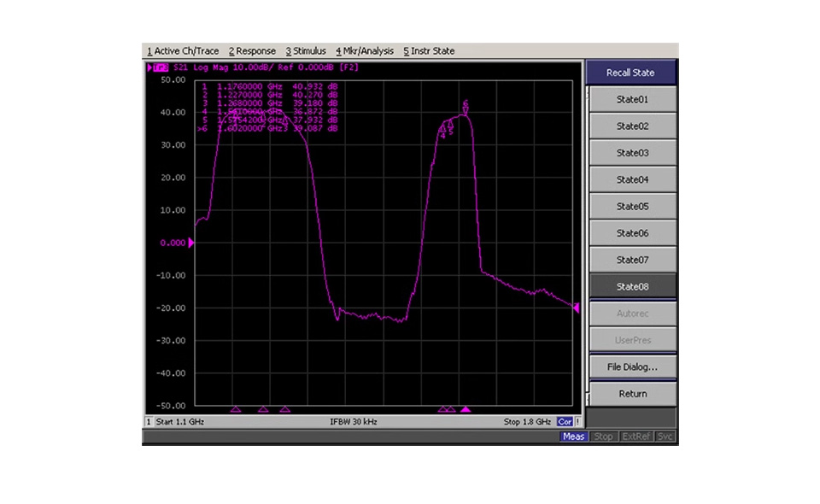Open the Mkr/Analysis menu
820x504 pixels.
[x=365, y=51]
